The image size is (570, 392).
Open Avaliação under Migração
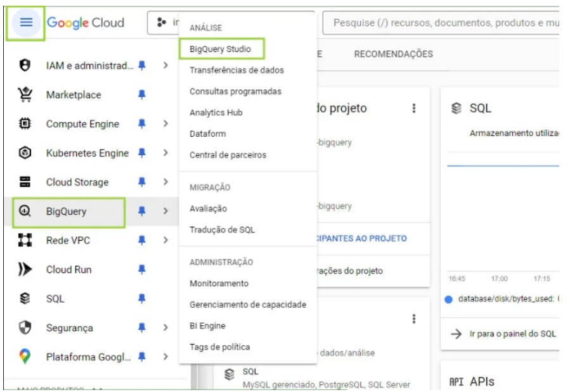[x=209, y=209]
